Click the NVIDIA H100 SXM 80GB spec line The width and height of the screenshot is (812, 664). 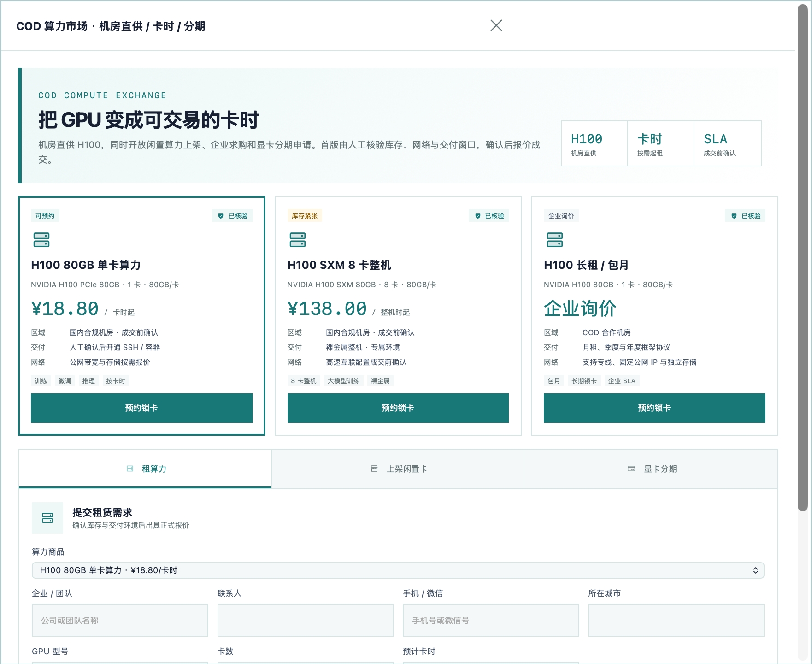tap(362, 285)
